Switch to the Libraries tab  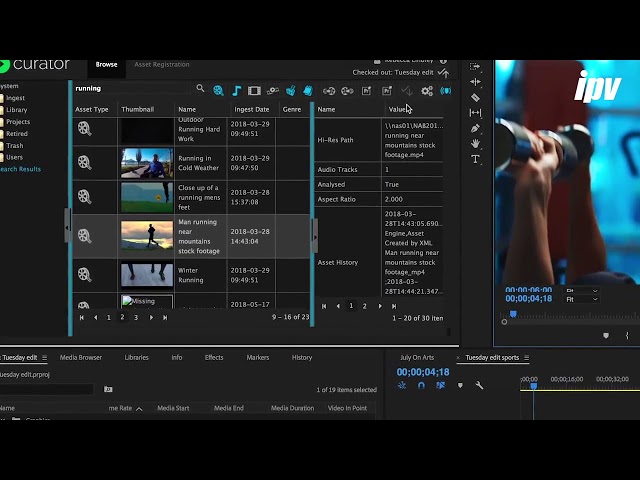136,358
